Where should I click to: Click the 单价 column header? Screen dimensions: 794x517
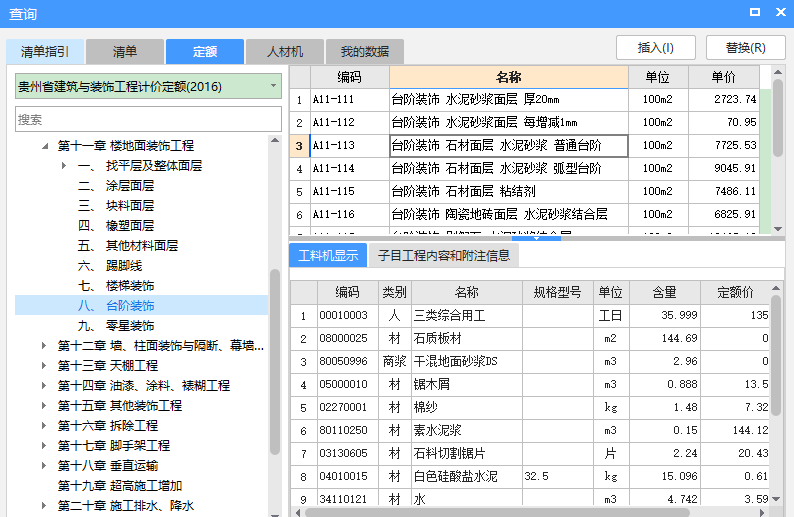click(724, 77)
